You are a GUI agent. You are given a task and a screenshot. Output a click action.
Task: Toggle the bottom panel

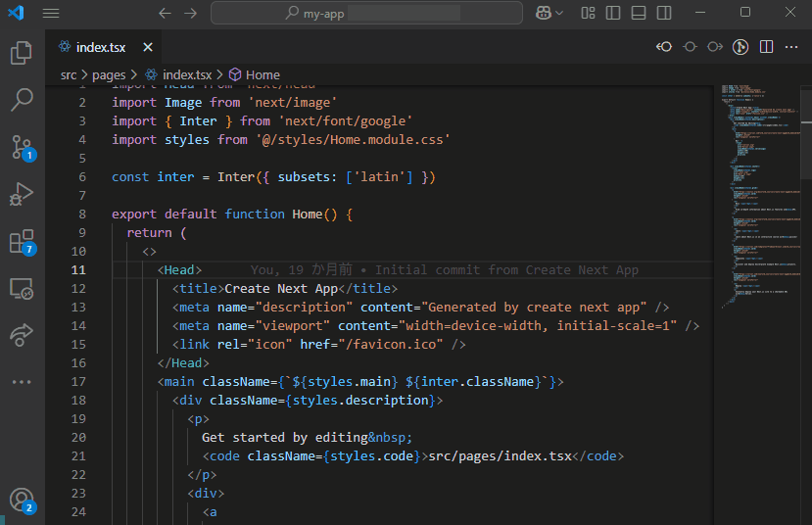[x=639, y=13]
